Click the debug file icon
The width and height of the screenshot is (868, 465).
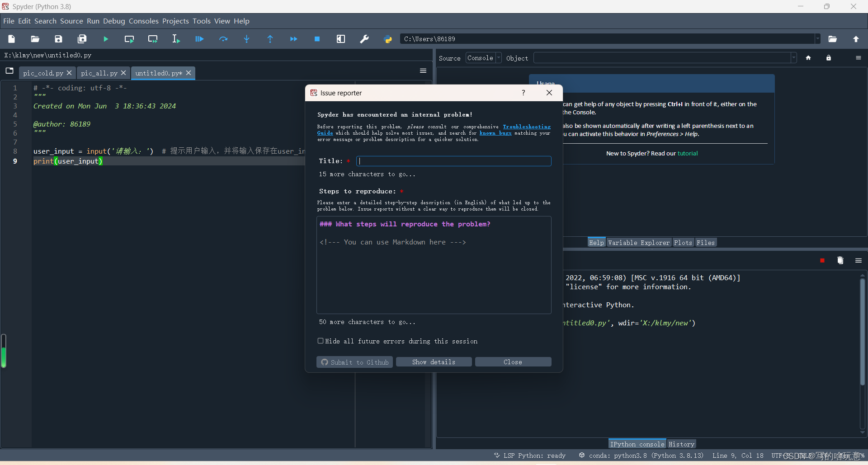pos(199,39)
